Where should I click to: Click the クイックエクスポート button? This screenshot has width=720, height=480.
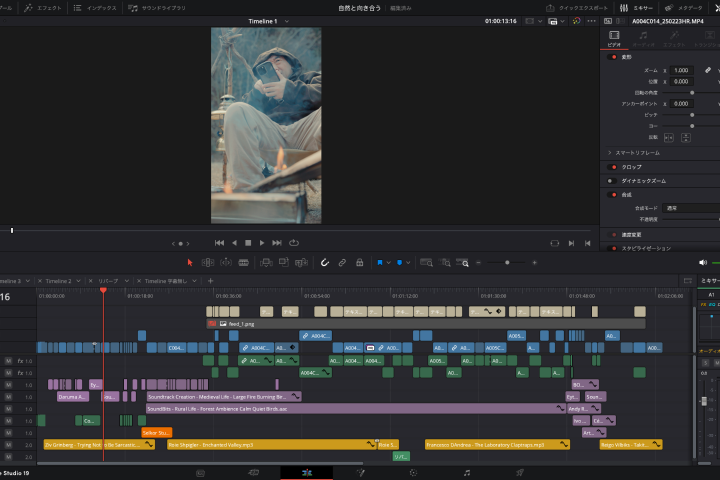577,8
